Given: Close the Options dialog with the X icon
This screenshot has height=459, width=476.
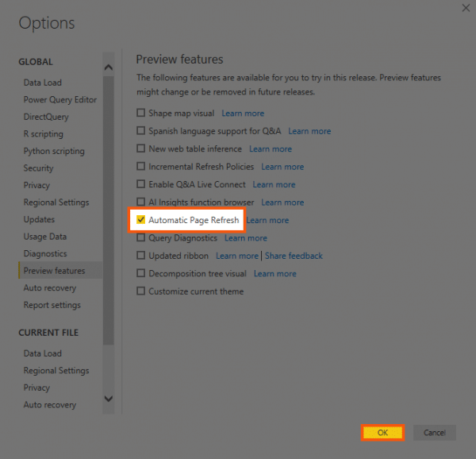Looking at the screenshot, I should click(466, 8).
